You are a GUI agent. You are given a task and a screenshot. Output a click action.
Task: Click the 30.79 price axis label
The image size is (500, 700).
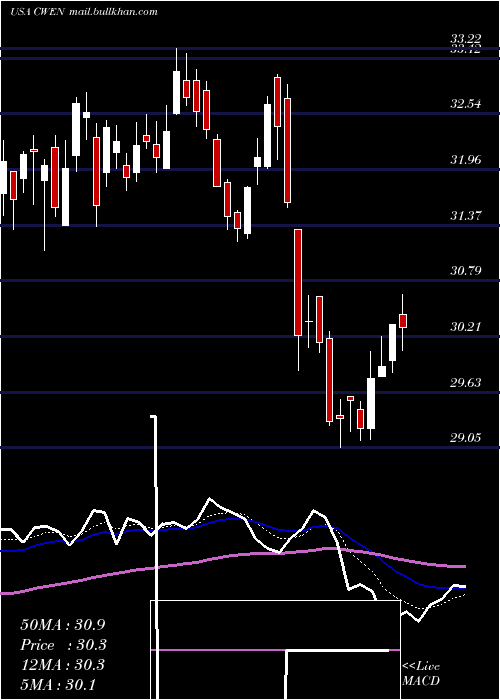coord(466,271)
